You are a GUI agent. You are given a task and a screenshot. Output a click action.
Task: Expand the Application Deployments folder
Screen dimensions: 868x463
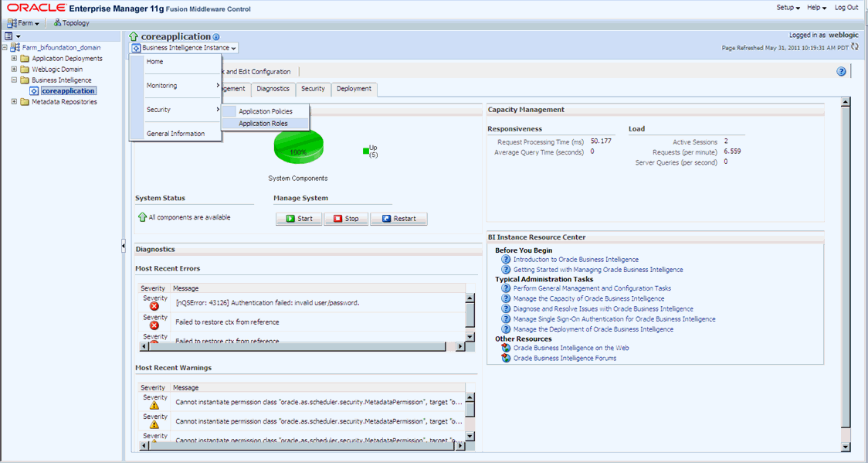point(15,58)
